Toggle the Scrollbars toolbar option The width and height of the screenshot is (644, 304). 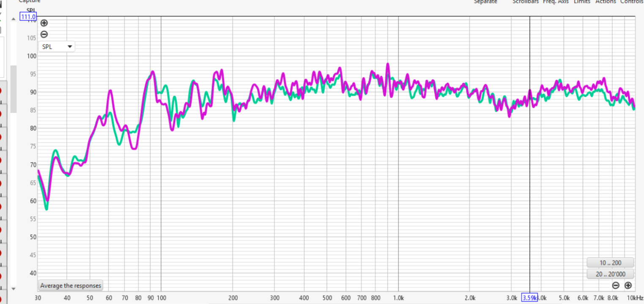[x=525, y=2]
